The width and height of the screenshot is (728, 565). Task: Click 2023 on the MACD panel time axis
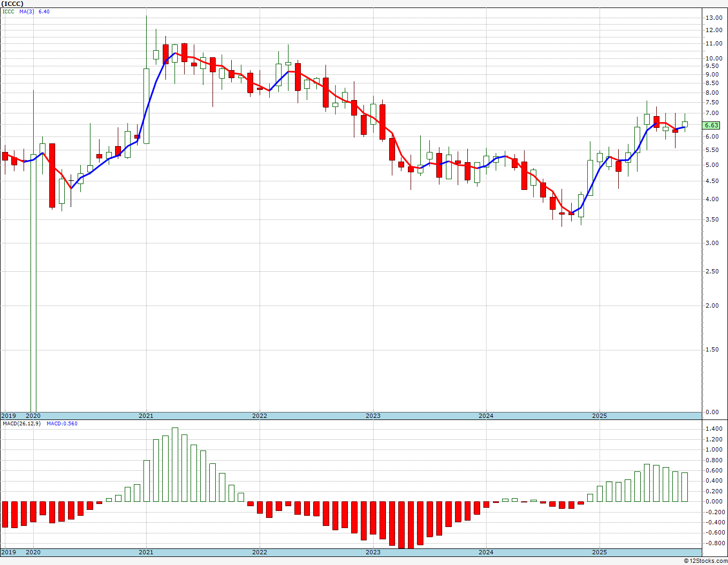373,552
